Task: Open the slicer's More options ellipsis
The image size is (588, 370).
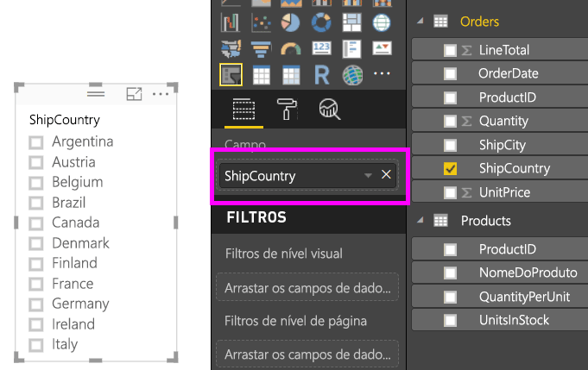Action: pos(161,94)
